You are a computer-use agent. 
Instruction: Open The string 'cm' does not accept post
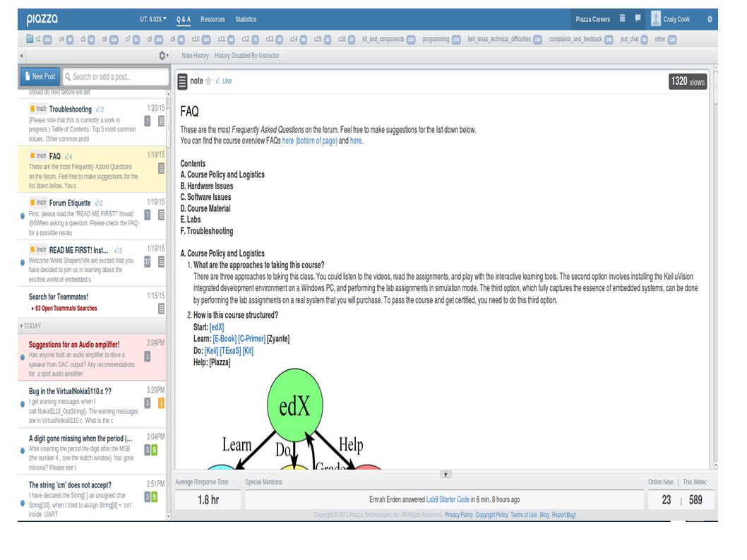coord(92,498)
